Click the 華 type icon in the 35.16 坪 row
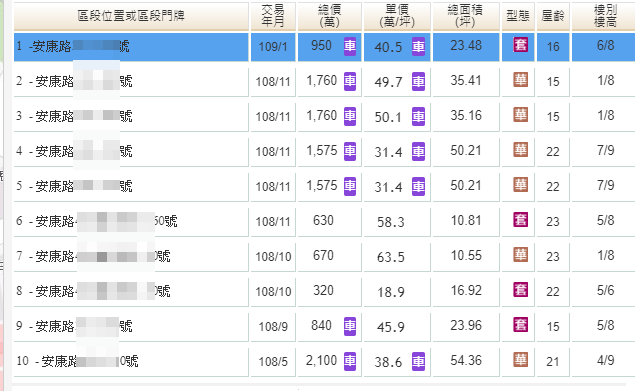 pos(520,115)
